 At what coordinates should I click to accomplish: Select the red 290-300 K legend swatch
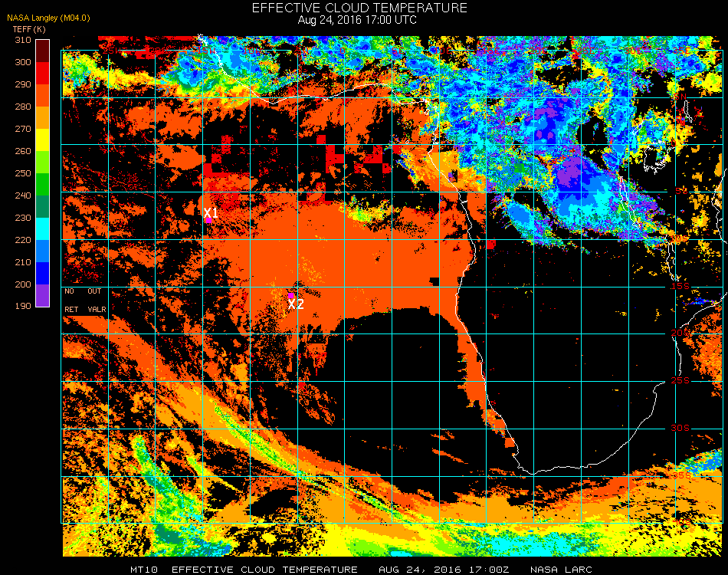coord(42,73)
